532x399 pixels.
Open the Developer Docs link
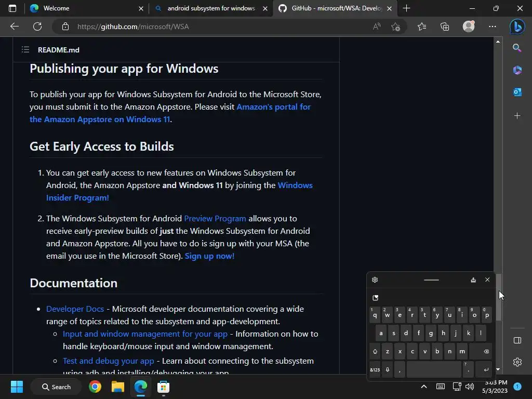(x=75, y=309)
